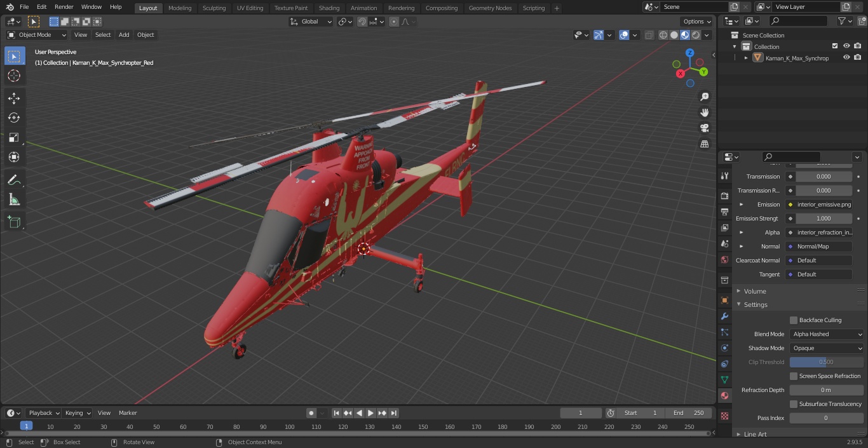The height and width of the screenshot is (448, 868).
Task: Select the Cursor tool in the viewport toolbar
Action: pyautogui.click(x=14, y=76)
